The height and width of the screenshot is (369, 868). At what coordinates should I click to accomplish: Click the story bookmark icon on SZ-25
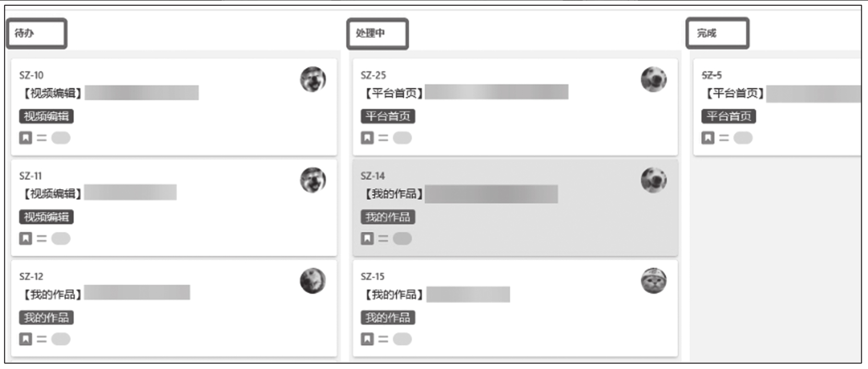tap(367, 138)
